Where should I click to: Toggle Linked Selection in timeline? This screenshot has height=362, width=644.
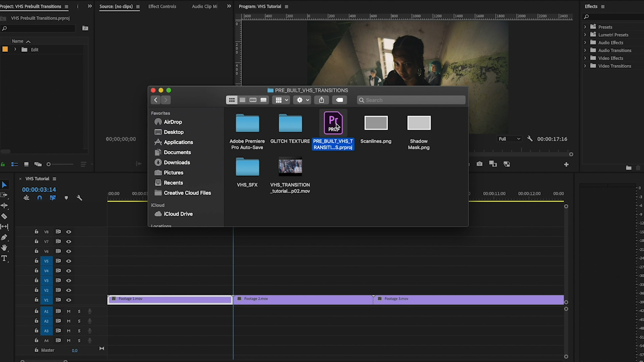53,198
